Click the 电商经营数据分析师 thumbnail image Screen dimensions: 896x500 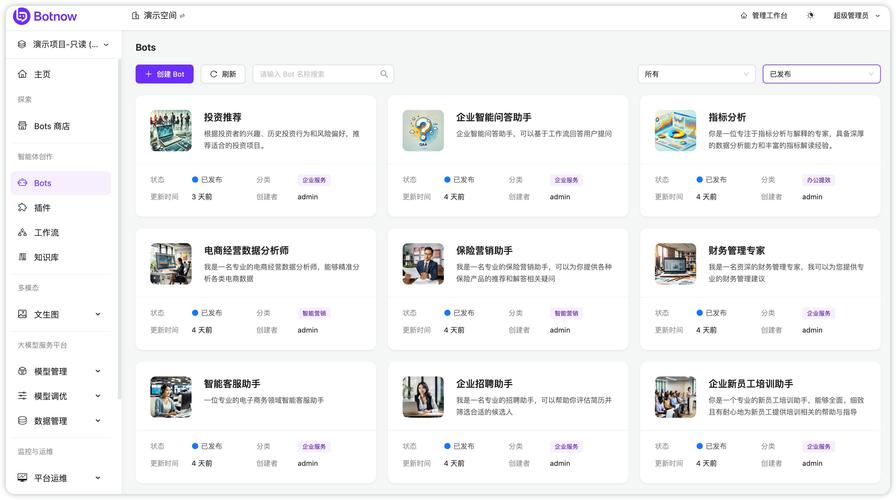click(x=171, y=263)
